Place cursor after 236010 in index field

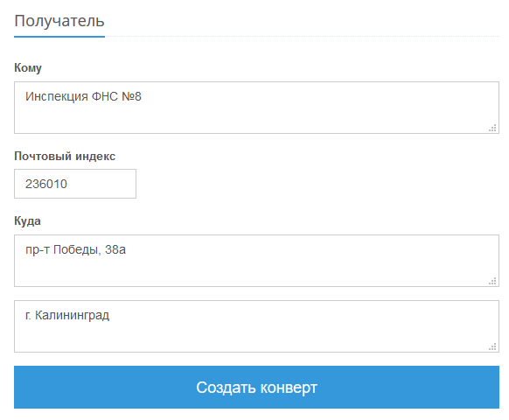[68, 184]
